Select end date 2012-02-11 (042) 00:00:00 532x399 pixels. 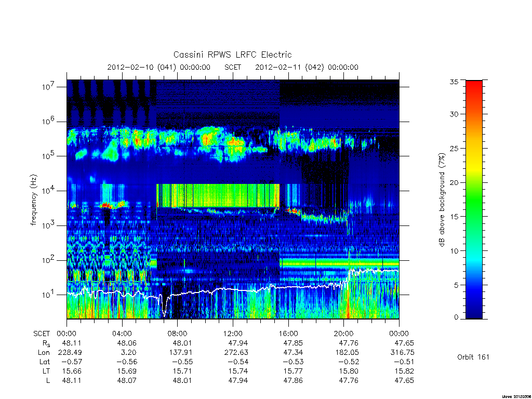[x=307, y=67]
